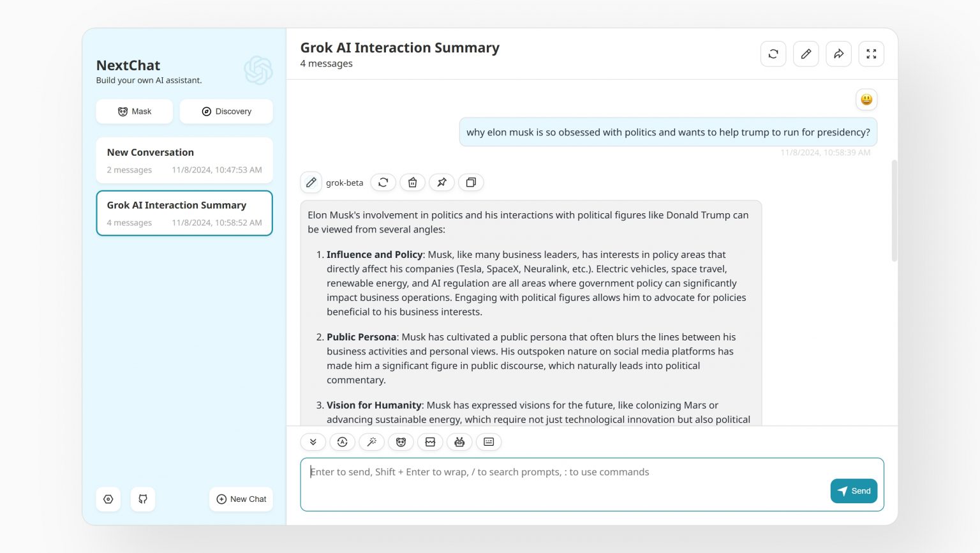
Task: Select the robot model picker icon
Action: click(459, 441)
